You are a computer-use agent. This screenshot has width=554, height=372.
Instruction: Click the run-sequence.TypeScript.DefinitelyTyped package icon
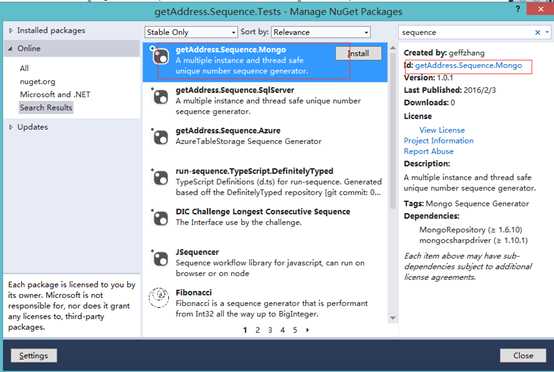coord(161,178)
